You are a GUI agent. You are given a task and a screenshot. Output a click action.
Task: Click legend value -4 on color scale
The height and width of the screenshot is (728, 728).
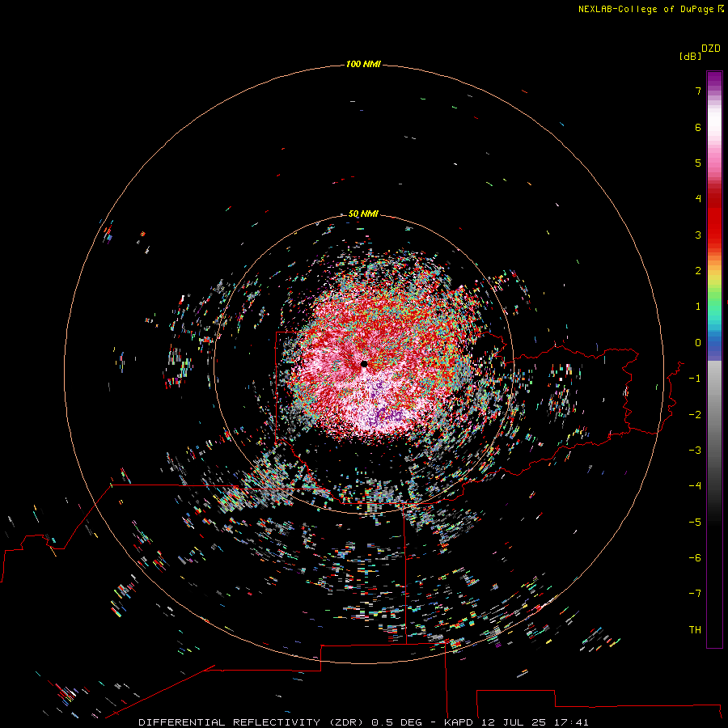pyautogui.click(x=695, y=485)
